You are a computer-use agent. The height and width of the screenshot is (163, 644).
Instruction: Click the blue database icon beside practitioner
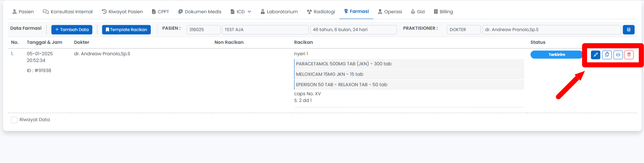[629, 30]
